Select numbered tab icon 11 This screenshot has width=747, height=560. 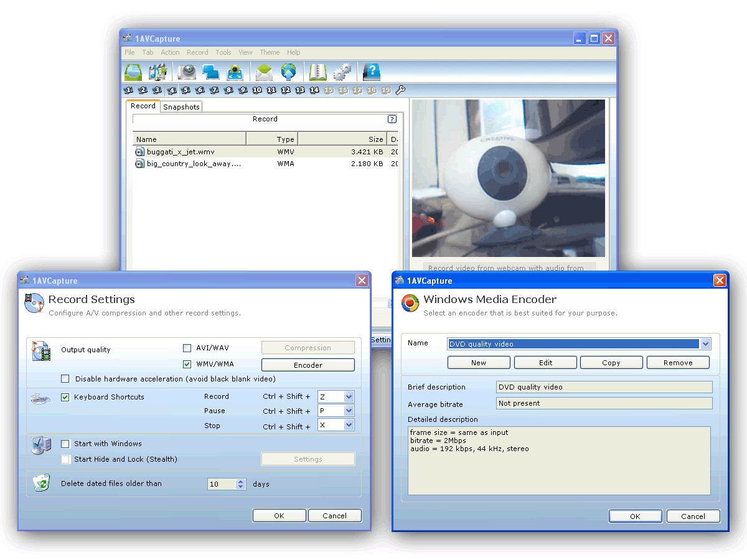tap(272, 90)
